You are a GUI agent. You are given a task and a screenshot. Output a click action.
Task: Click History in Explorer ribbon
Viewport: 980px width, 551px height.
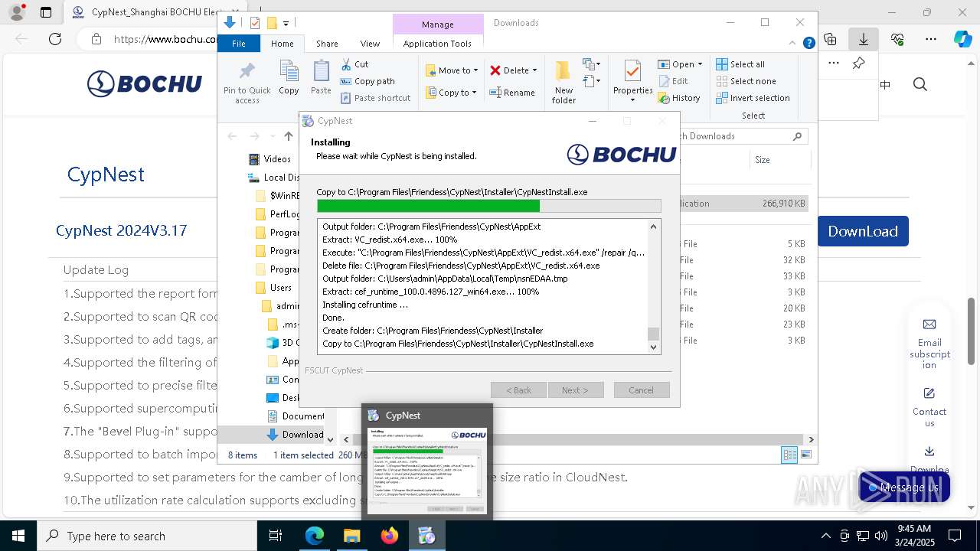679,98
